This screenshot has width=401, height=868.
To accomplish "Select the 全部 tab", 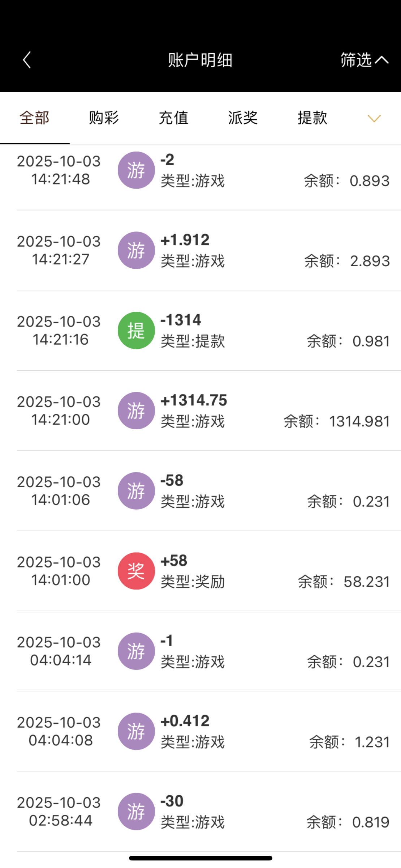I will click(34, 118).
